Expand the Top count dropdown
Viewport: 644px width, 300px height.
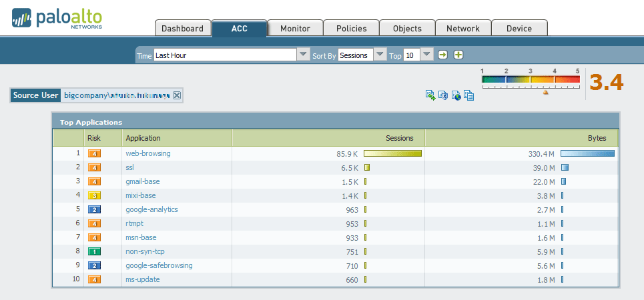pos(427,55)
